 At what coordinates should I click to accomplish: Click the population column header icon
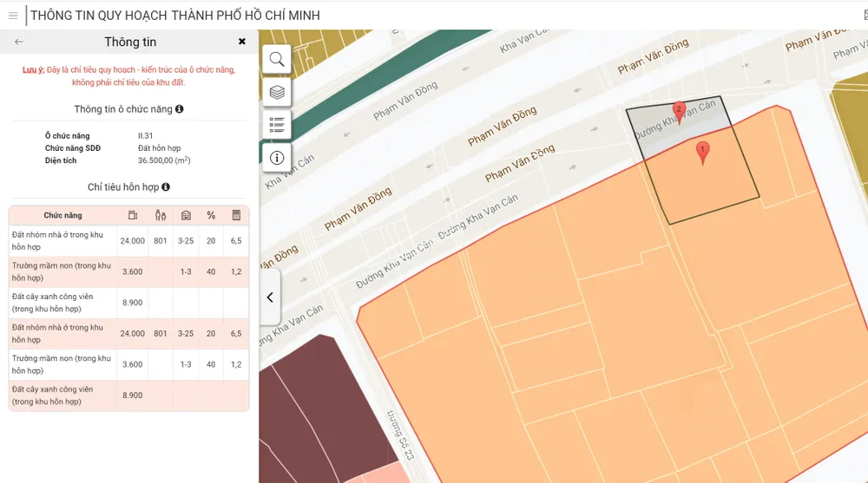click(161, 215)
